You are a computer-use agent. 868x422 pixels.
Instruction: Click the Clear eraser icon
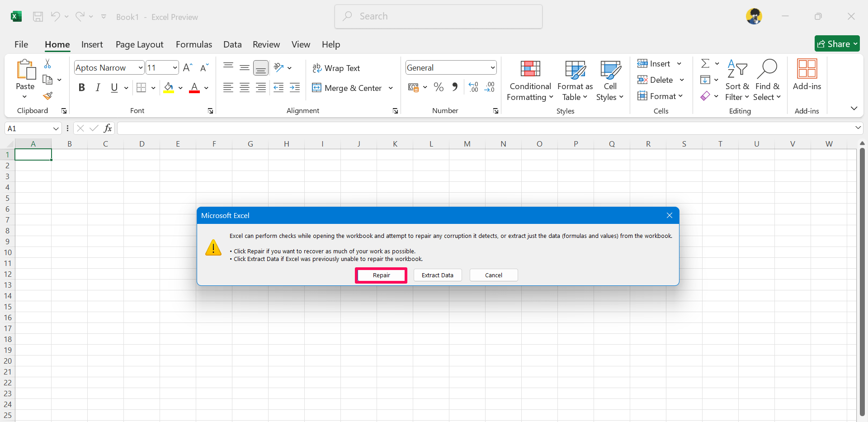point(705,96)
